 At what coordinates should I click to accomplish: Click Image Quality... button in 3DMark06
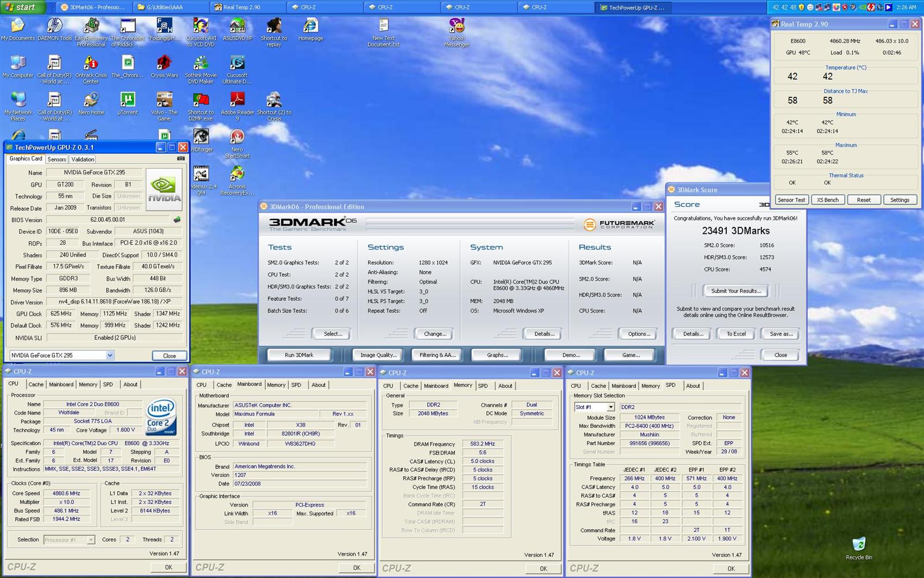(378, 355)
